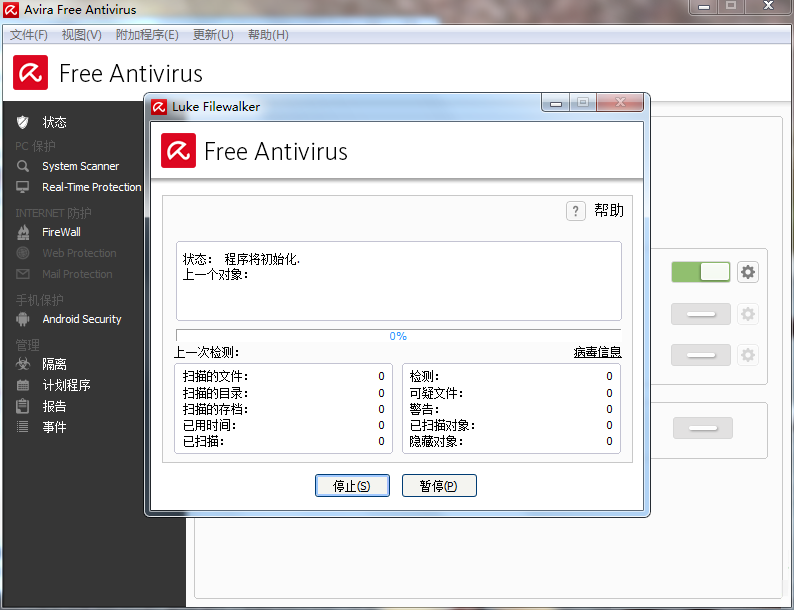Open the 帮助(H) menu

[268, 35]
